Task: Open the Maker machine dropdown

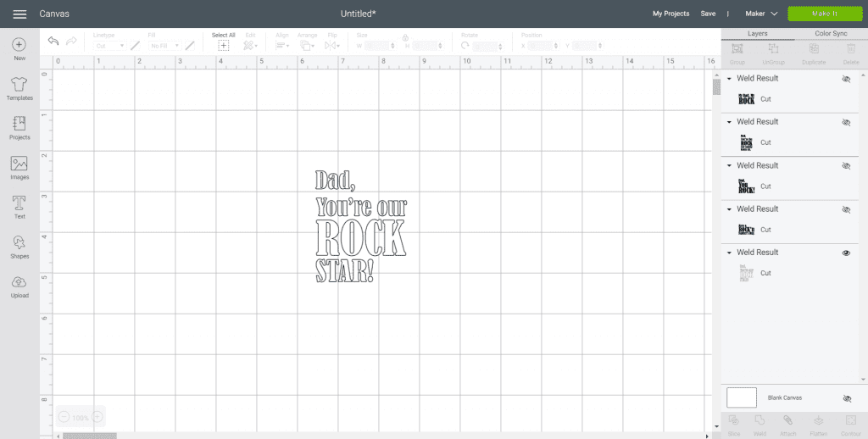Action: (761, 14)
